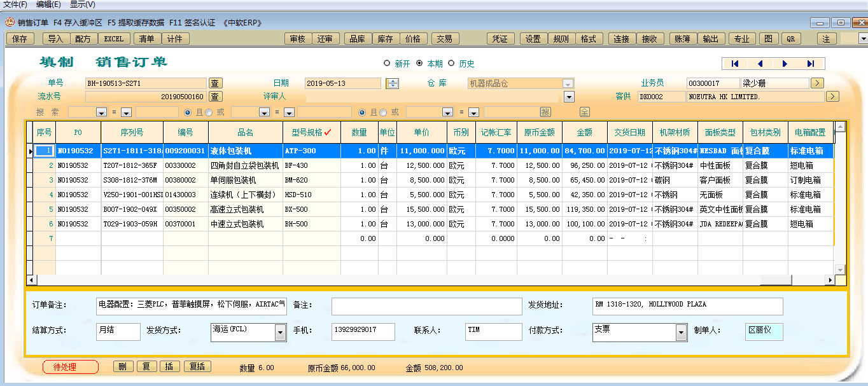
Task: Click the 图 toolbar button
Action: click(769, 39)
